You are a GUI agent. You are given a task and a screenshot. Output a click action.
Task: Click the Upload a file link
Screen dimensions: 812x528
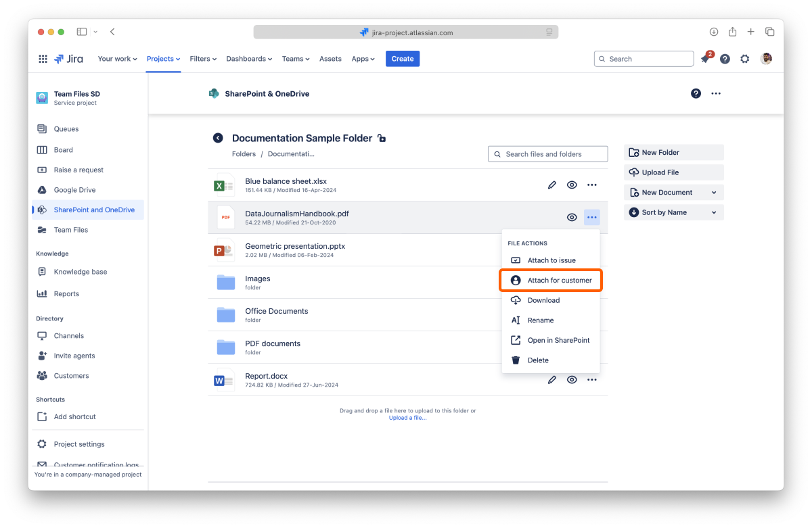point(407,418)
